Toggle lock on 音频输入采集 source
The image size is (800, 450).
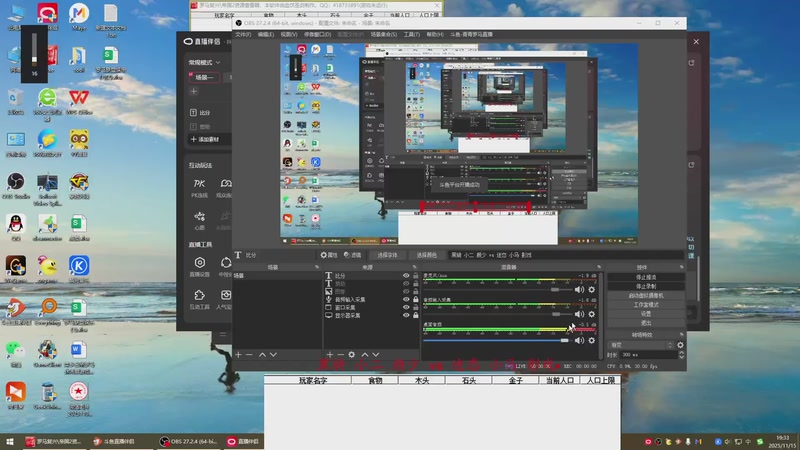(x=416, y=299)
